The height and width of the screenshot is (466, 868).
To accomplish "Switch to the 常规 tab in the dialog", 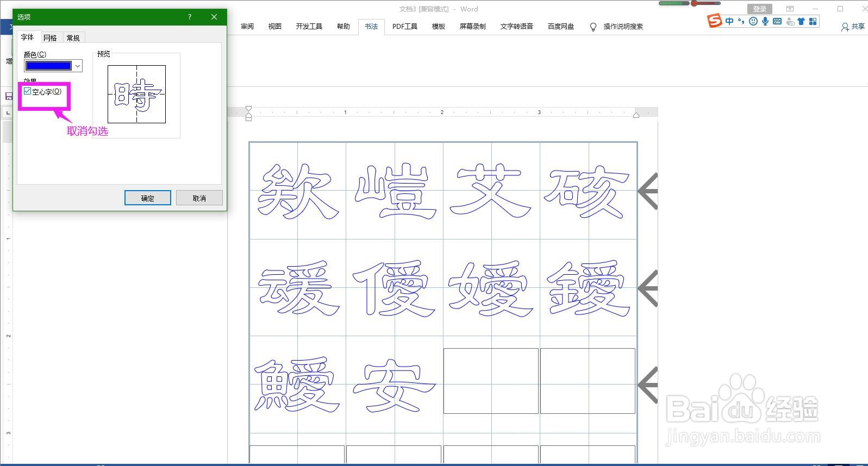I will 73,37.
